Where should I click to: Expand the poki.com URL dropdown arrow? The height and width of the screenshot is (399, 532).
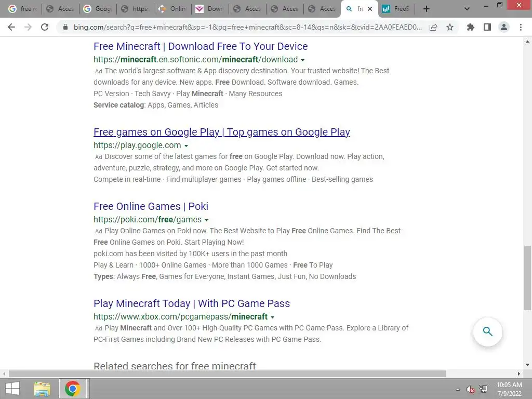coord(206,220)
